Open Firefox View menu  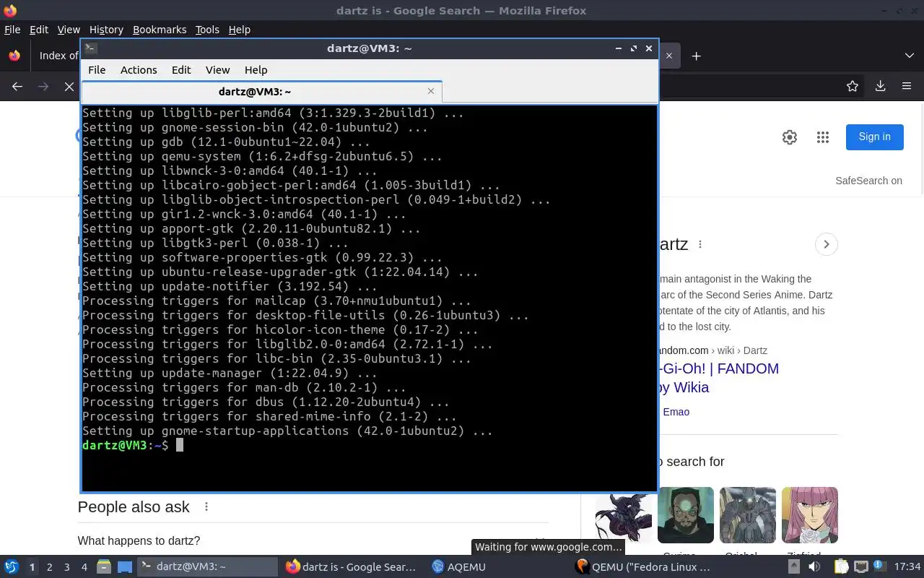(x=69, y=30)
